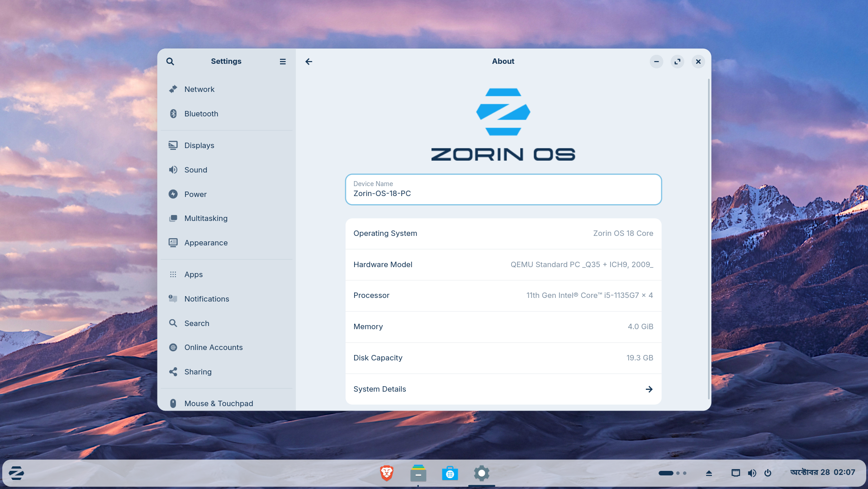Click the Displays monitor icon
Screen dimensions: 868x489
pyautogui.click(x=173, y=145)
